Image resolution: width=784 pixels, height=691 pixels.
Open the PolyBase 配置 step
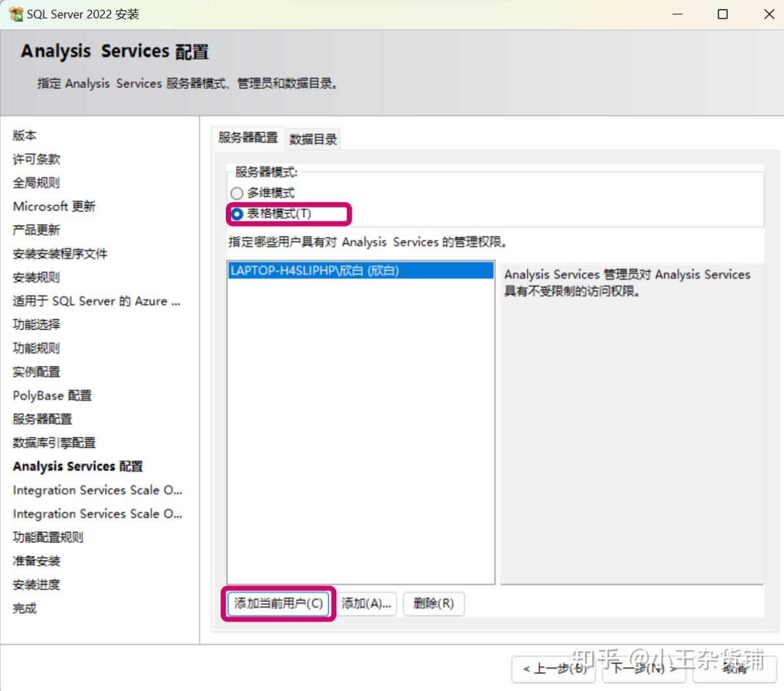[x=52, y=395]
